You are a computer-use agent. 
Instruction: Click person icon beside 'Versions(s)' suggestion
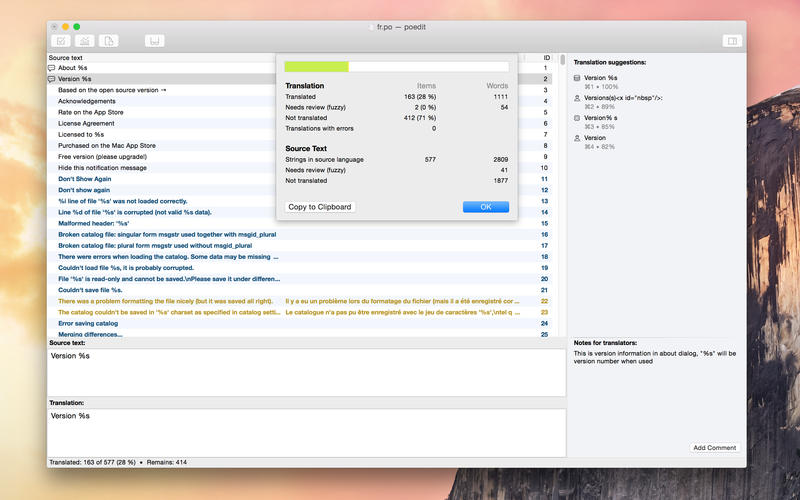577,98
